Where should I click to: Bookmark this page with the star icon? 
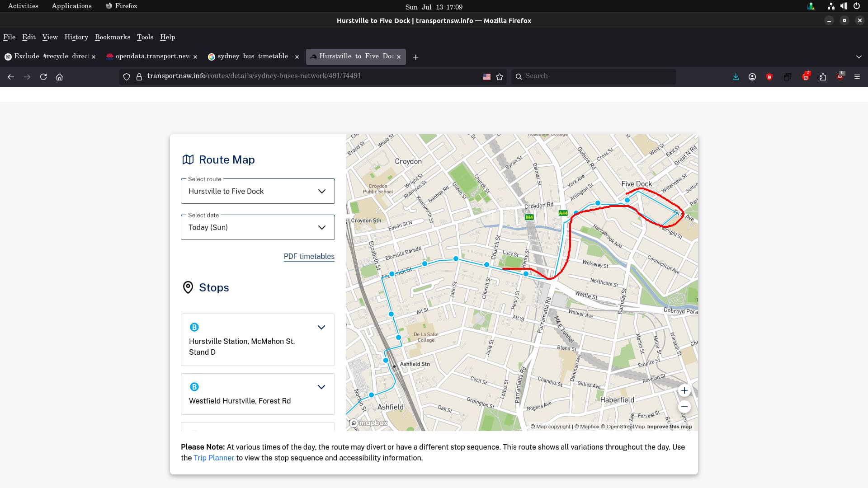point(500,77)
